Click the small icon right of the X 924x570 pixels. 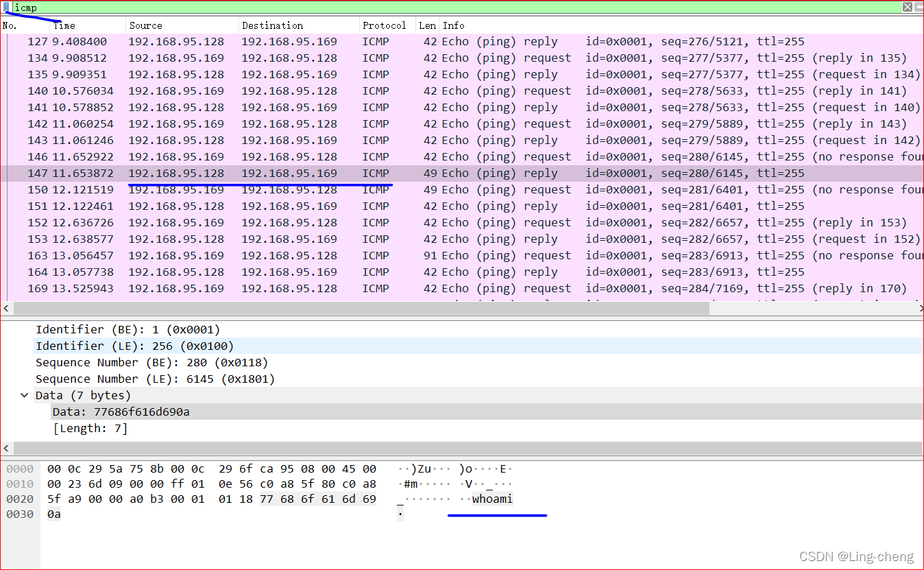[x=919, y=7]
